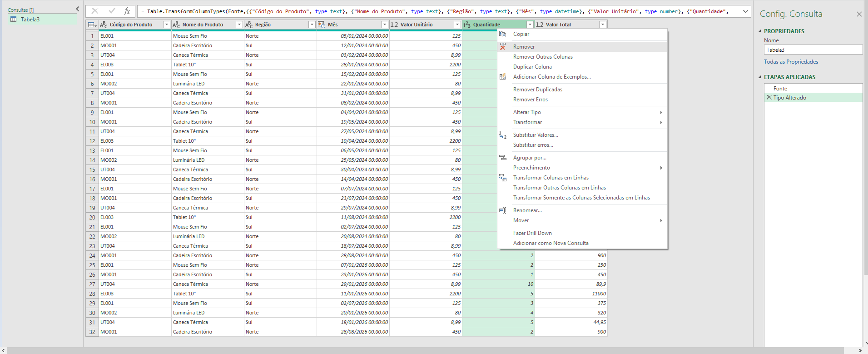Open filter dropdown for Quantidade column
The image size is (868, 354).
[x=530, y=25]
